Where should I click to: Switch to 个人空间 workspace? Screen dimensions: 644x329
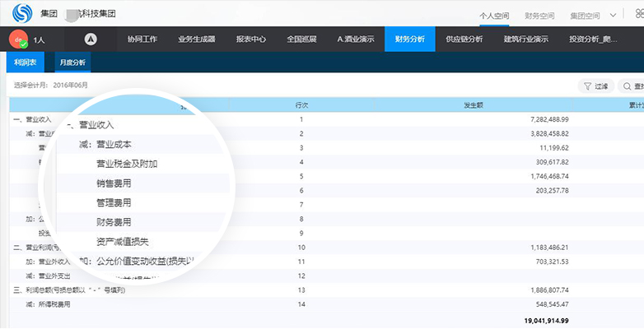pos(494,15)
